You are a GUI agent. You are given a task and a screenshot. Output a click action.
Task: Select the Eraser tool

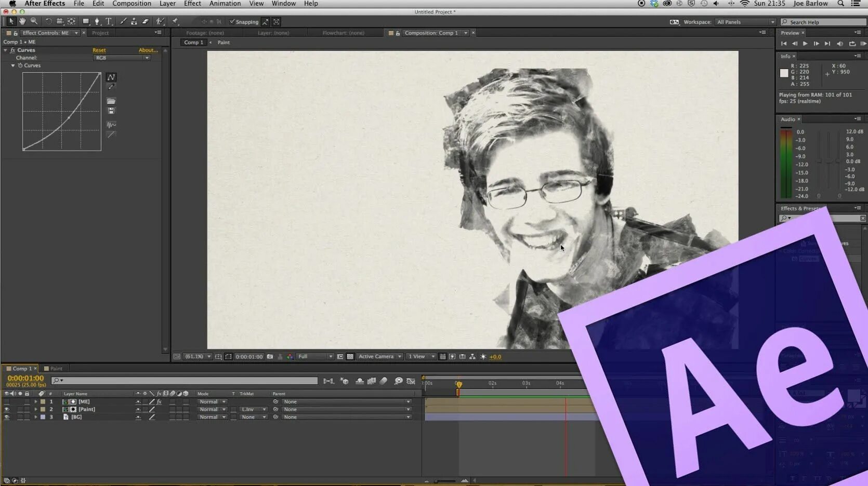[x=146, y=21]
